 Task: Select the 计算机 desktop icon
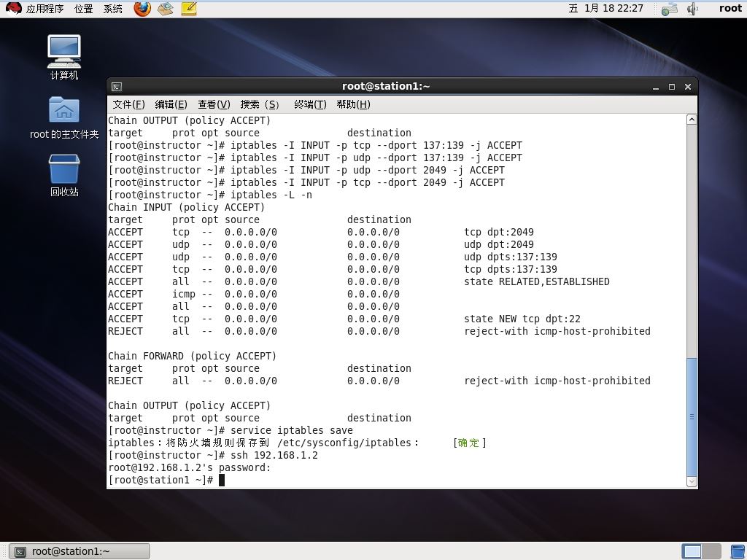pyautogui.click(x=64, y=57)
